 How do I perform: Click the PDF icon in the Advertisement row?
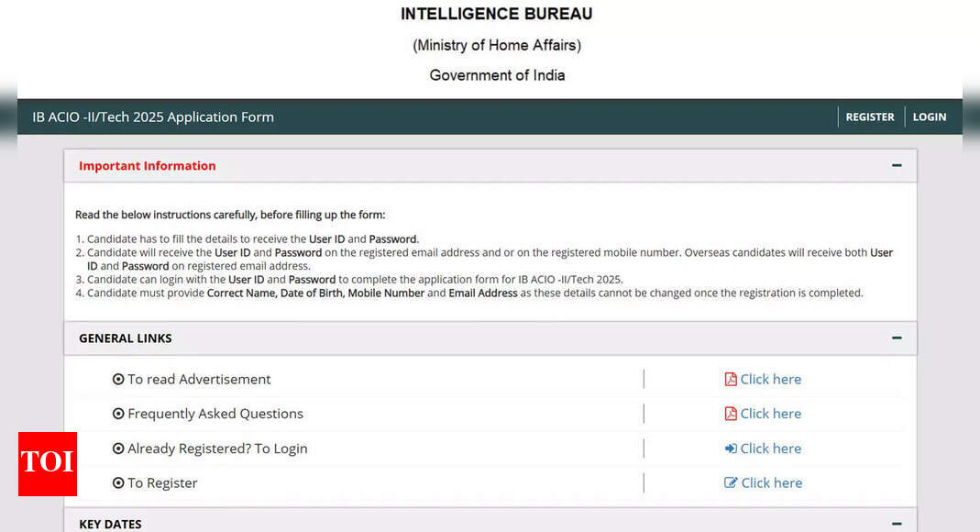(x=731, y=380)
